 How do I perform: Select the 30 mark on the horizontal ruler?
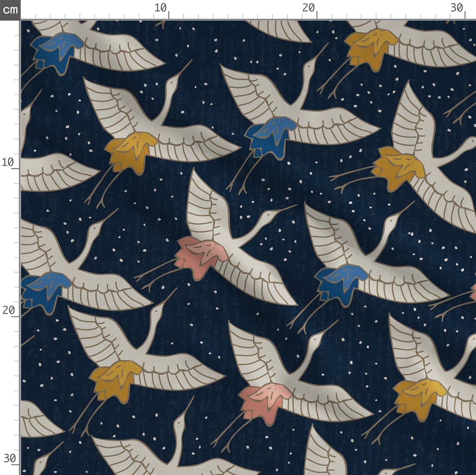pos(457,8)
